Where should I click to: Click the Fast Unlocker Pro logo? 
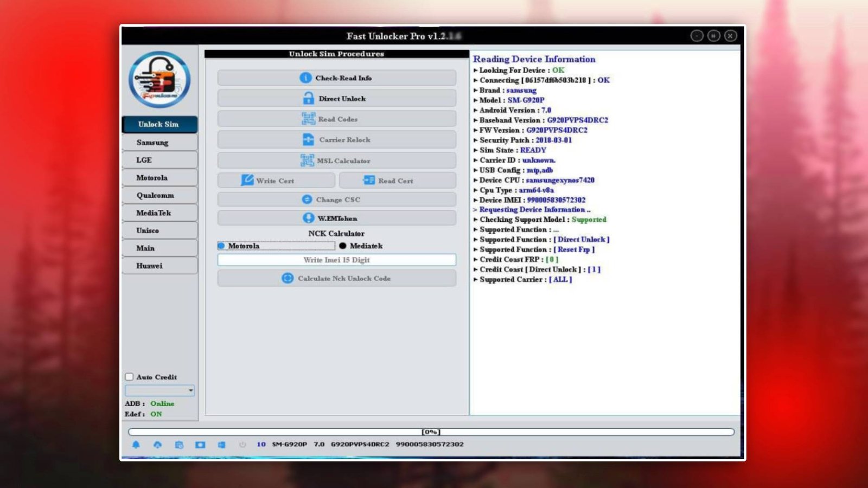click(x=159, y=80)
